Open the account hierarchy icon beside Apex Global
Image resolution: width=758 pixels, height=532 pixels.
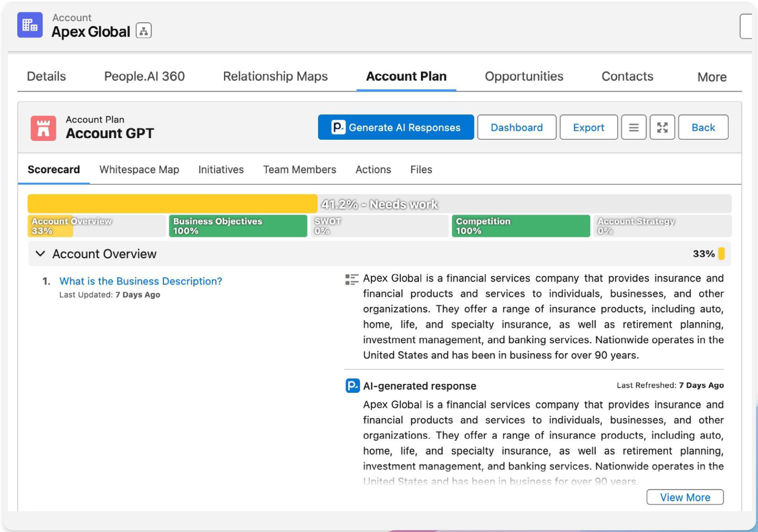(x=144, y=31)
